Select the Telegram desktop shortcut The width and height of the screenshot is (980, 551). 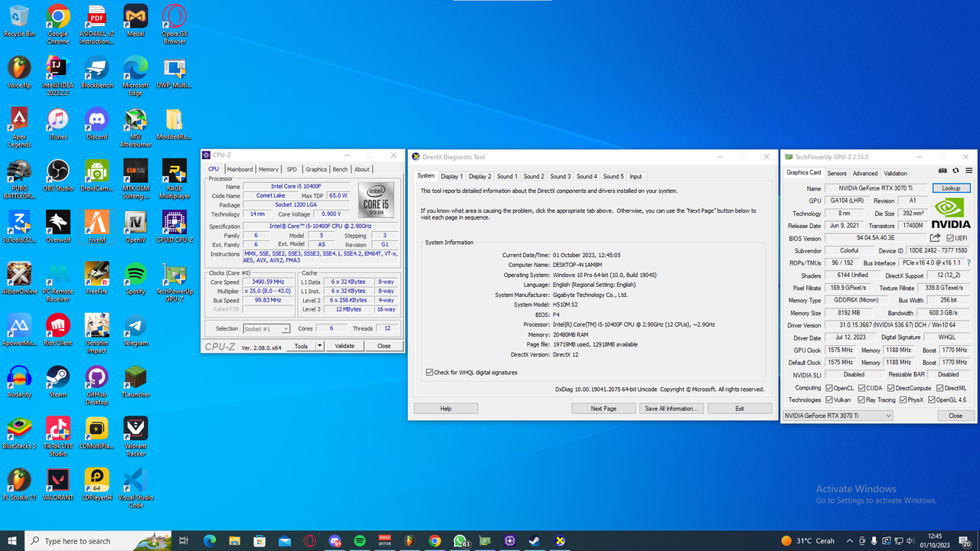[136, 330]
